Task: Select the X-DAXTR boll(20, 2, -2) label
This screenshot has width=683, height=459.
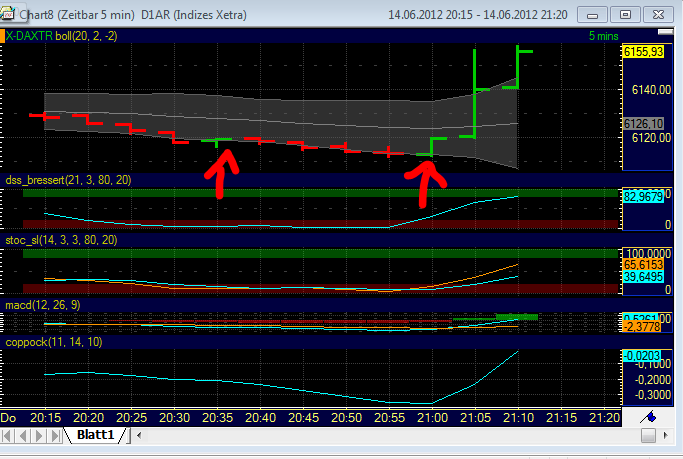Action: 61,36
